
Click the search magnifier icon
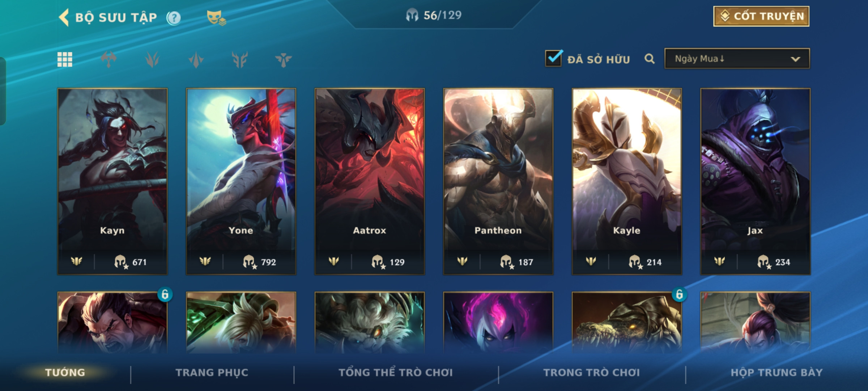pyautogui.click(x=650, y=59)
